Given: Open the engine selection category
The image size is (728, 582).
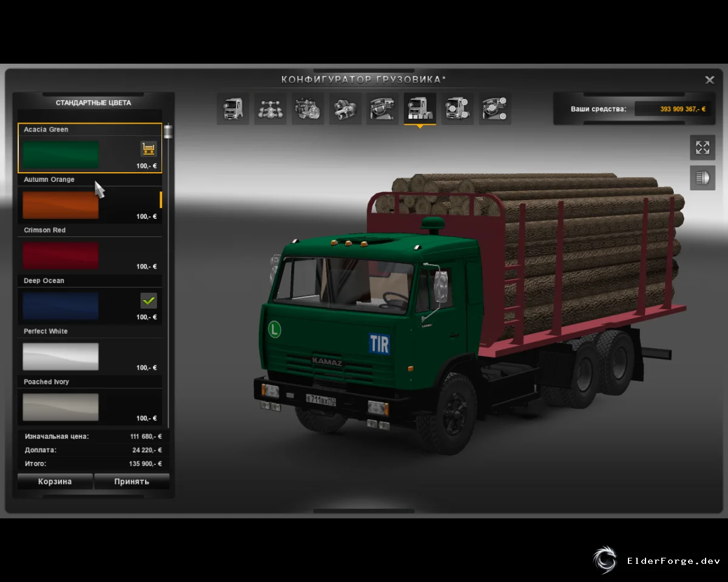Looking at the screenshot, I should (308, 109).
